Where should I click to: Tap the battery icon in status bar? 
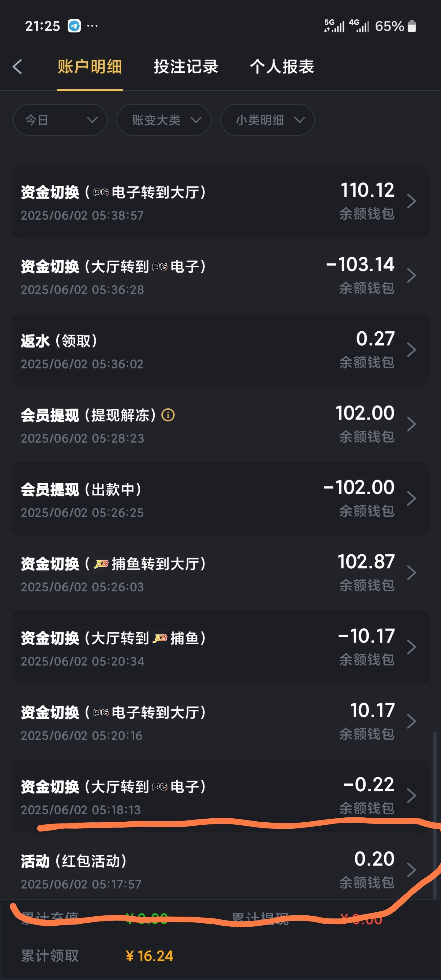411,26
